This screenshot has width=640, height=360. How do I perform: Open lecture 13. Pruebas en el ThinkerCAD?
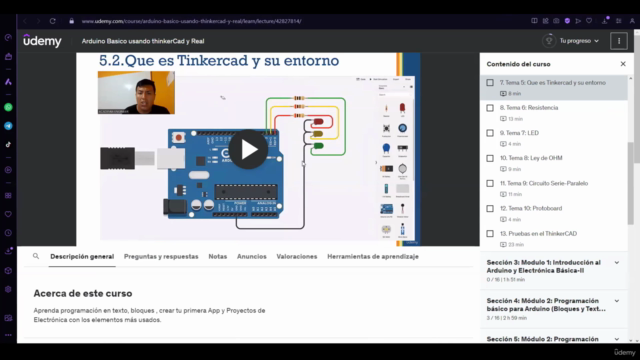[x=554, y=238]
